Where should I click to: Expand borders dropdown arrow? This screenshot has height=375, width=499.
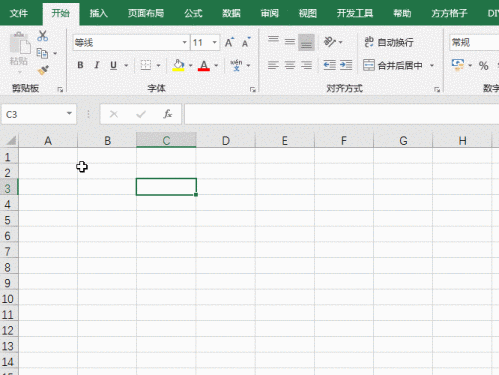(158, 65)
